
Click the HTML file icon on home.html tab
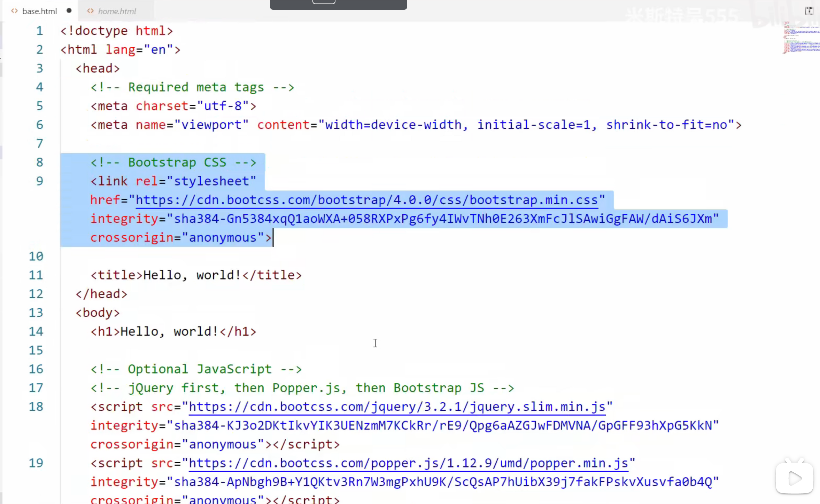point(90,11)
